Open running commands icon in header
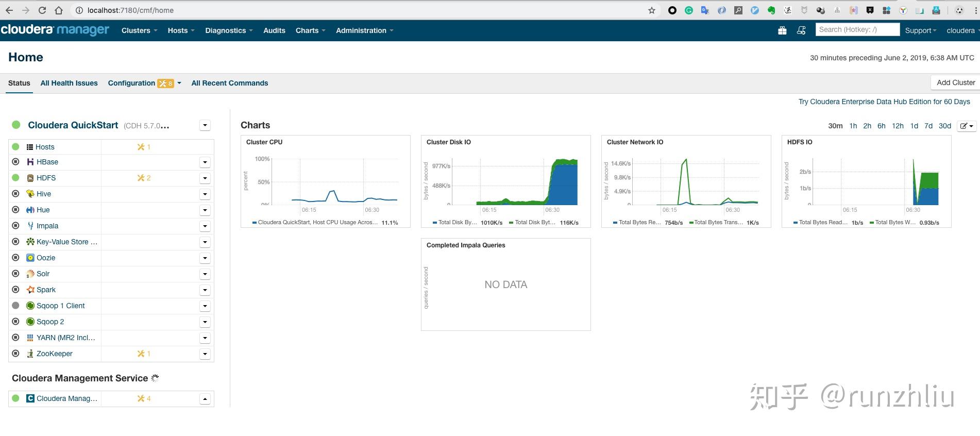 801,30
